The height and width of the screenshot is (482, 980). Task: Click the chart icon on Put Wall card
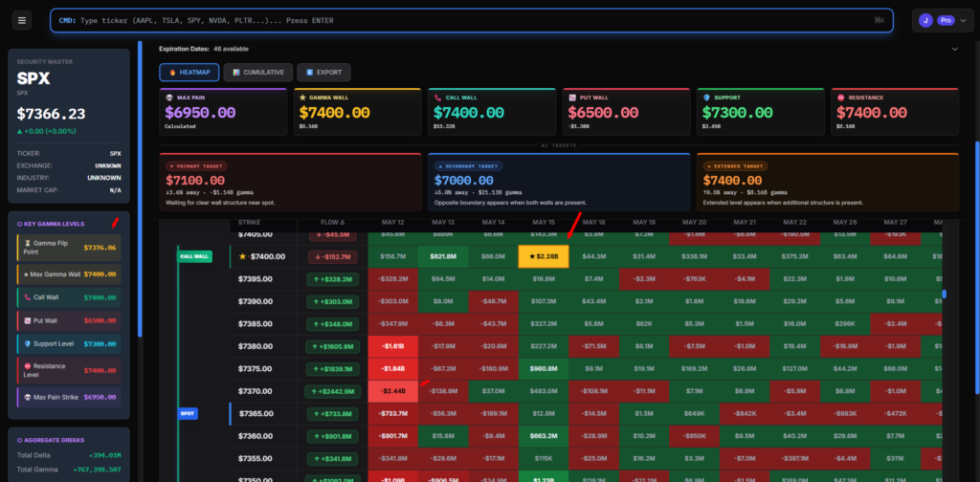tap(572, 98)
